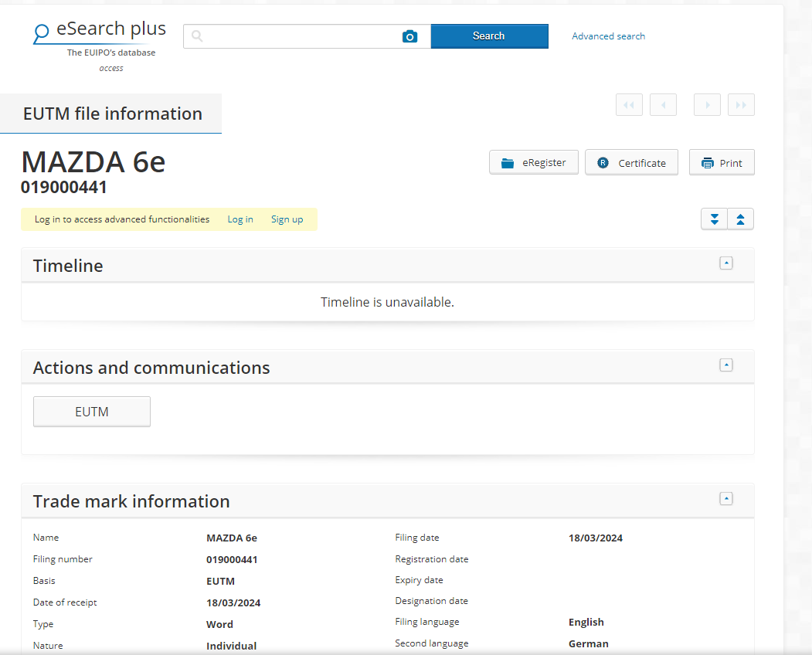812x655 pixels.
Task: Go to previous result arrow
Action: 663,104
